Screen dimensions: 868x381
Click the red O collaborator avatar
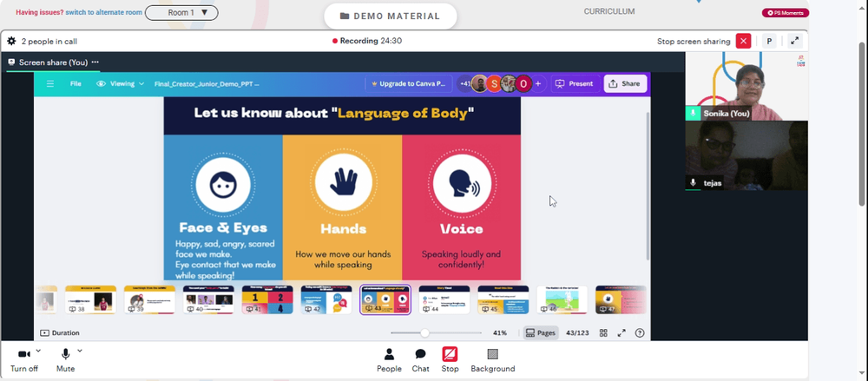(523, 83)
